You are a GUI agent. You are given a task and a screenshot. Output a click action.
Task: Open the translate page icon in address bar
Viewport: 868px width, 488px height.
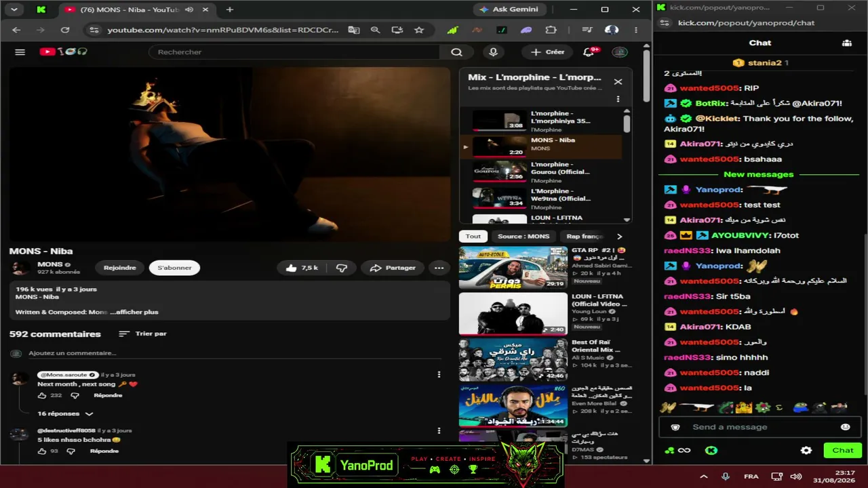pos(354,30)
